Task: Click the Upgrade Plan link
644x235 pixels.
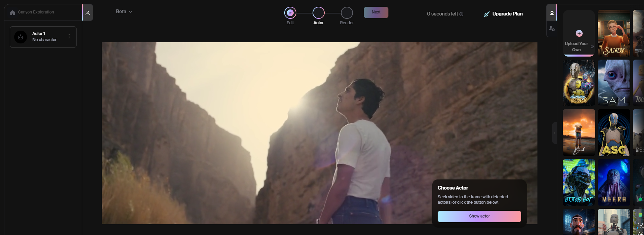Action: point(507,14)
